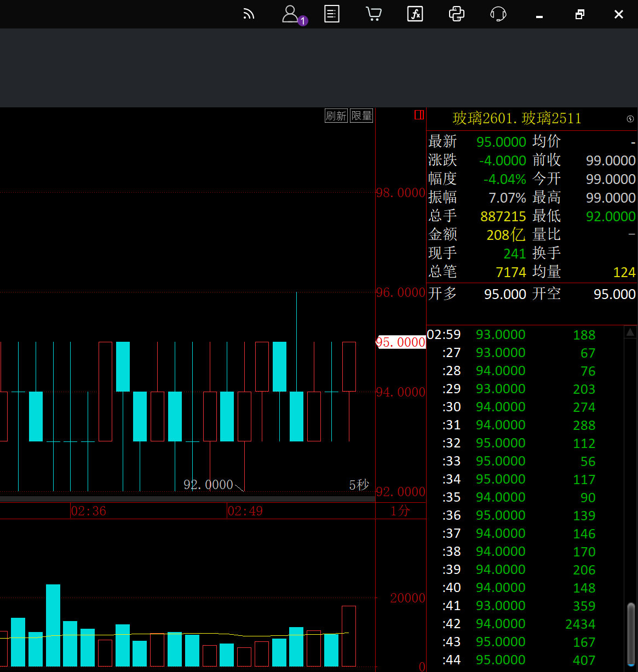The height and width of the screenshot is (672, 638).
Task: Open the user account profile icon
Action: coord(291,14)
